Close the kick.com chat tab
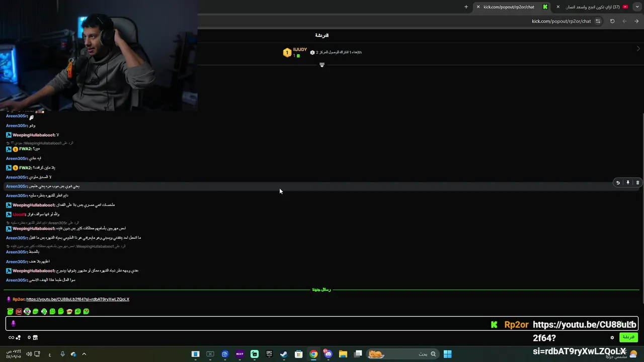Image resolution: width=644 pixels, height=362 pixels. pos(478,7)
